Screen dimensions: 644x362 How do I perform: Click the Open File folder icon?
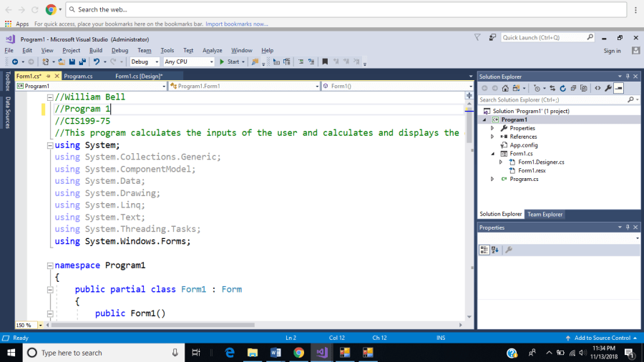(62, 62)
